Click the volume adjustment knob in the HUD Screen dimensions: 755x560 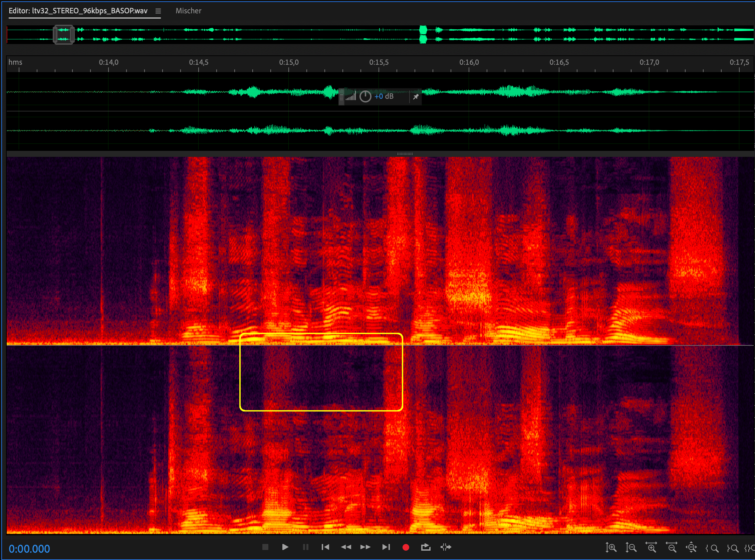point(365,96)
